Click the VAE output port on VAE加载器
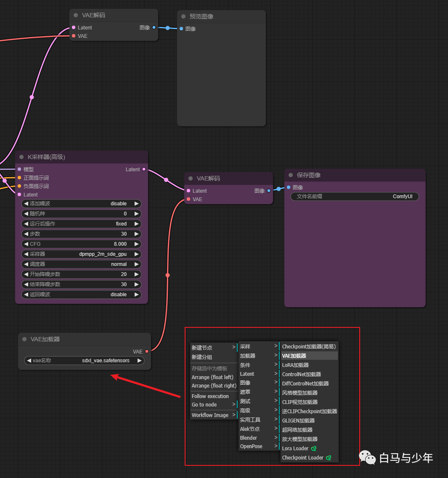Viewport: 448px width, 478px height. coord(146,351)
